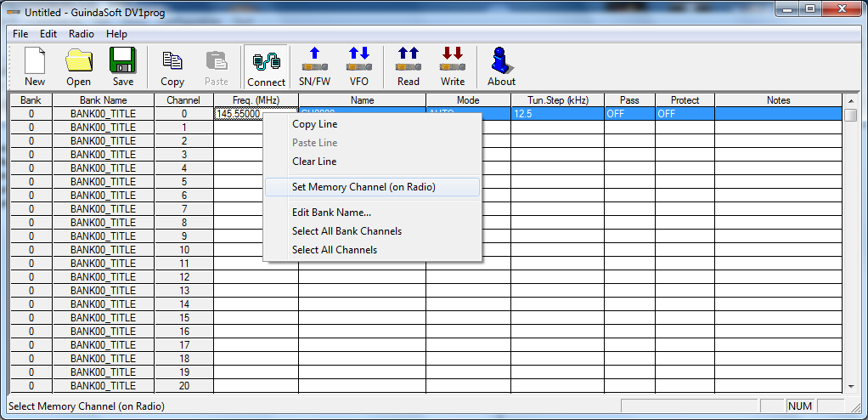Click the Channel column header
This screenshot has width=868, height=420.
click(x=183, y=100)
